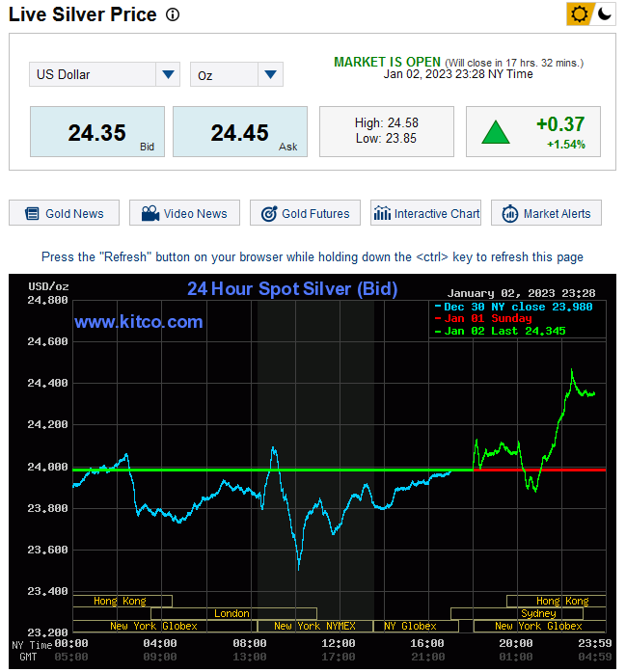
Task: Click the 12:00 NY time axis label
Action: click(339, 643)
